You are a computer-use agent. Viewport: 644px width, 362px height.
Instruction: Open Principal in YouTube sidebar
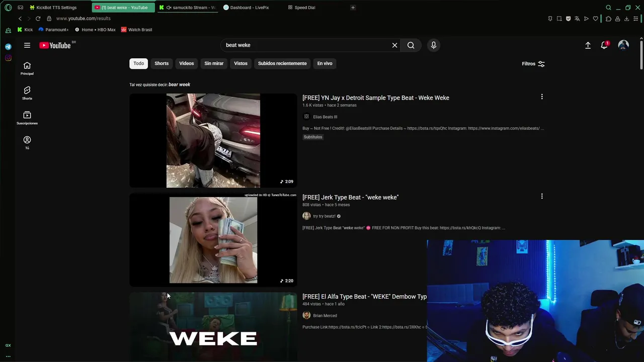[27, 68]
